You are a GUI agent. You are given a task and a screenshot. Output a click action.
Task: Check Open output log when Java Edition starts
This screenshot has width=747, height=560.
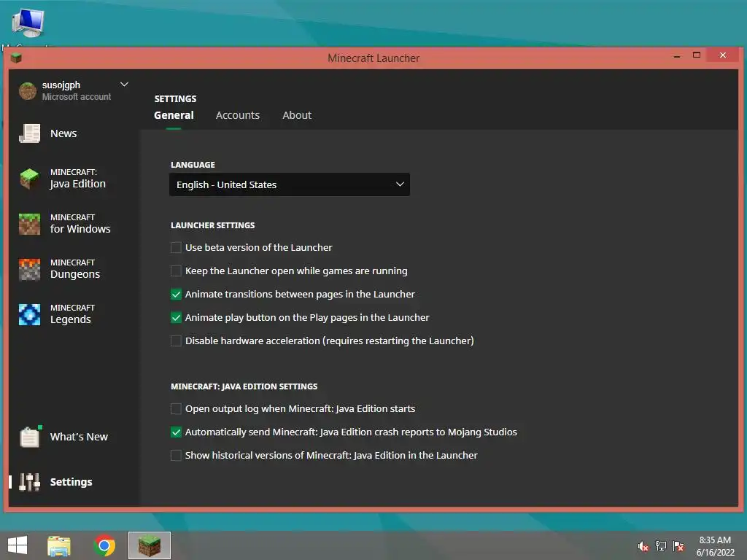tap(176, 408)
